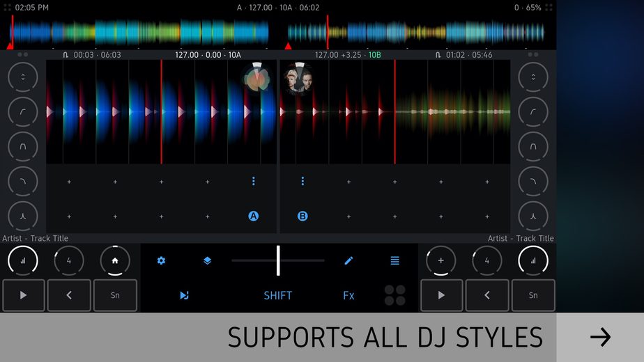The image size is (644, 362).
Task: Open the settings gear icon
Action: [161, 260]
